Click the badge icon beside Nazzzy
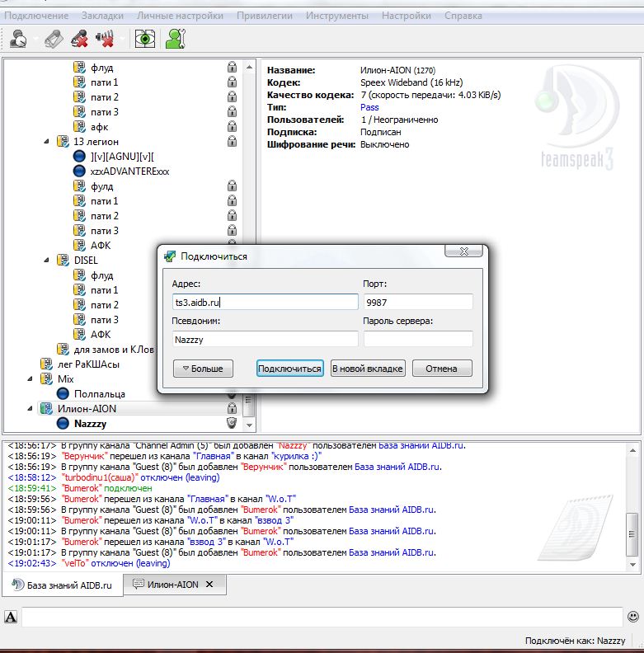This screenshot has width=644, height=653. click(x=232, y=423)
